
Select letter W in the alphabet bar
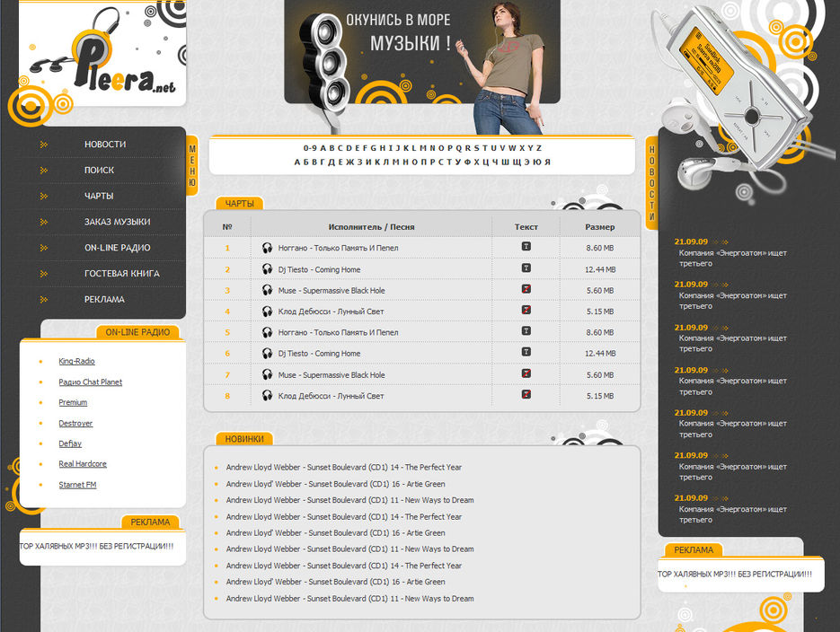tap(512, 148)
